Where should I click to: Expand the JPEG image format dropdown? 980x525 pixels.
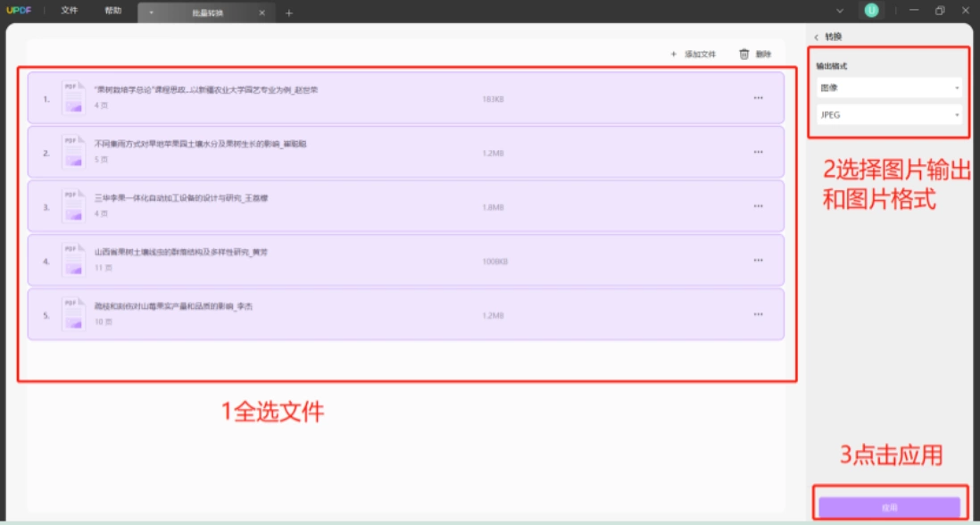[x=889, y=114]
